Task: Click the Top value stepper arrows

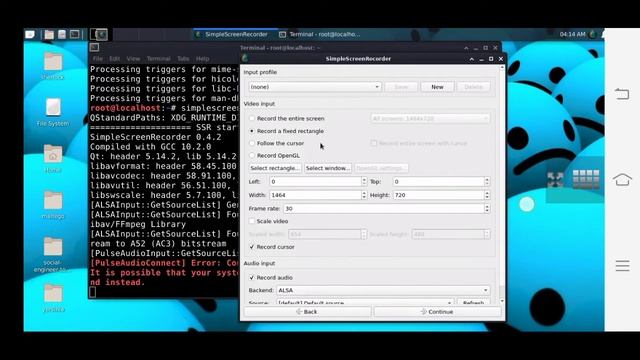Action: 487,182
